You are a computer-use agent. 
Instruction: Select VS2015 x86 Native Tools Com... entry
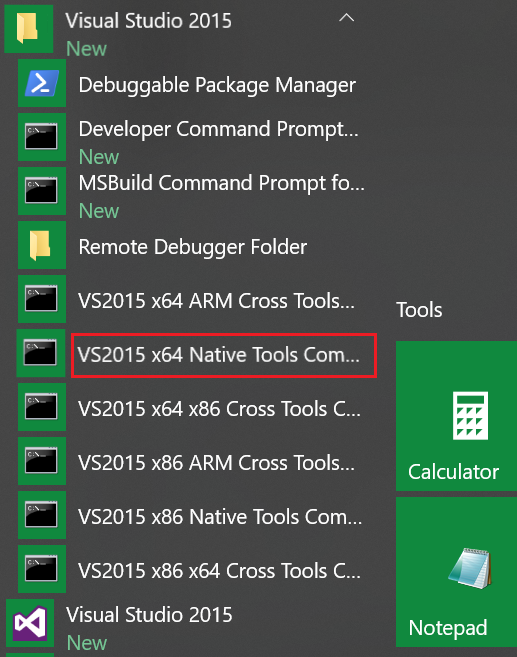coord(220,517)
